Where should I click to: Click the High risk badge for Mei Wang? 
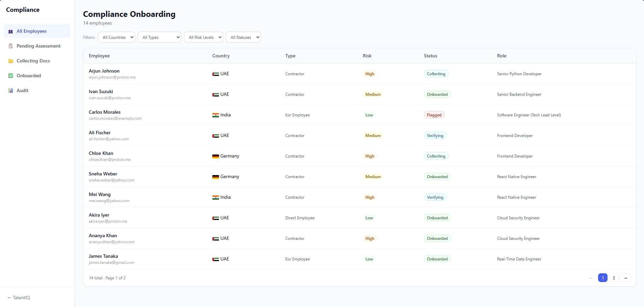pyautogui.click(x=370, y=197)
